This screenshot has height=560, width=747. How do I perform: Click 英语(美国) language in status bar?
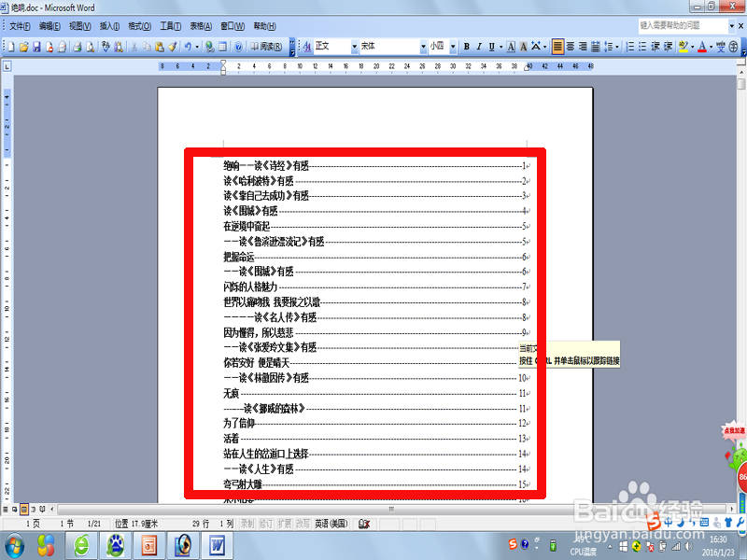pos(331,524)
